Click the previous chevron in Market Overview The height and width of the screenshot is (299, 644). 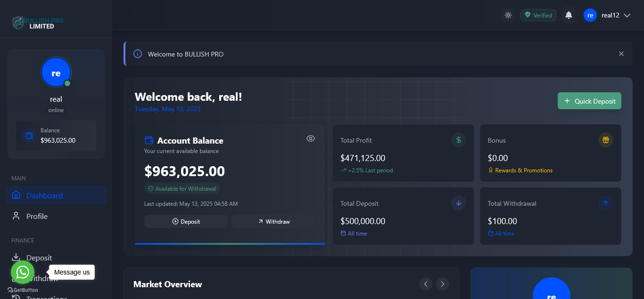(x=425, y=284)
